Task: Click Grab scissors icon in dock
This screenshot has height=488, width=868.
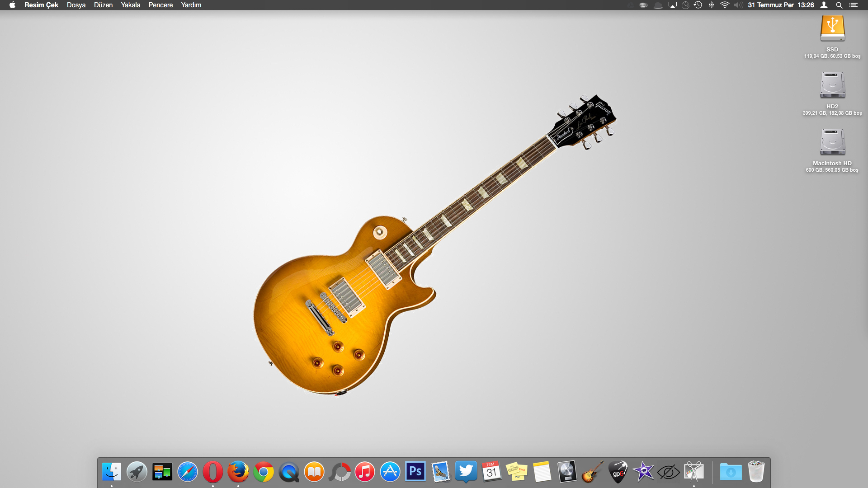Action: coord(693,472)
